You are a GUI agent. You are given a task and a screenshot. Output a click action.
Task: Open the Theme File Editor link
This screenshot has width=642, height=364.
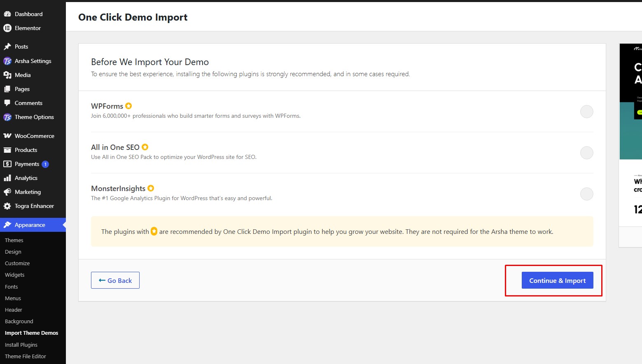click(26, 356)
